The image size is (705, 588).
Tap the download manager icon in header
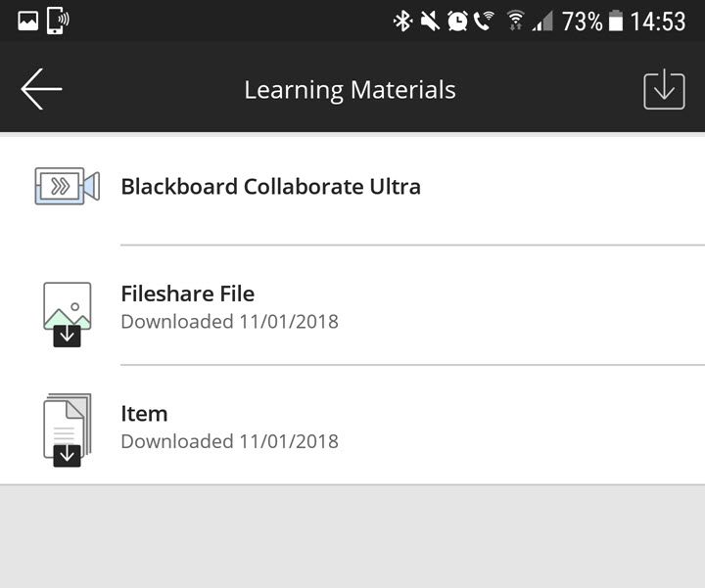pyautogui.click(x=664, y=89)
